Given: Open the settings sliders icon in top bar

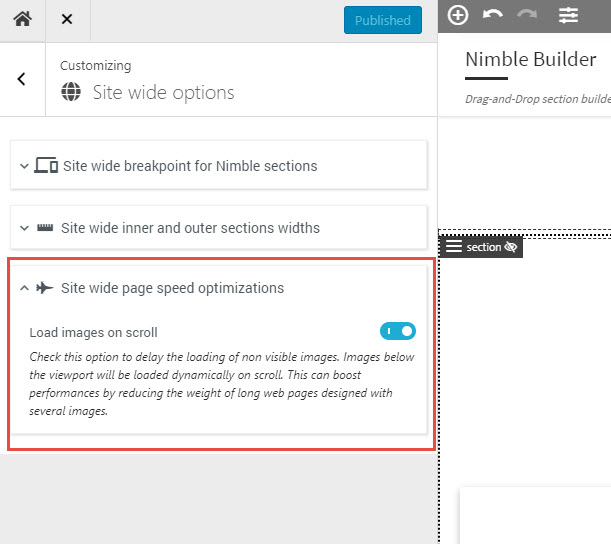Looking at the screenshot, I should [568, 16].
